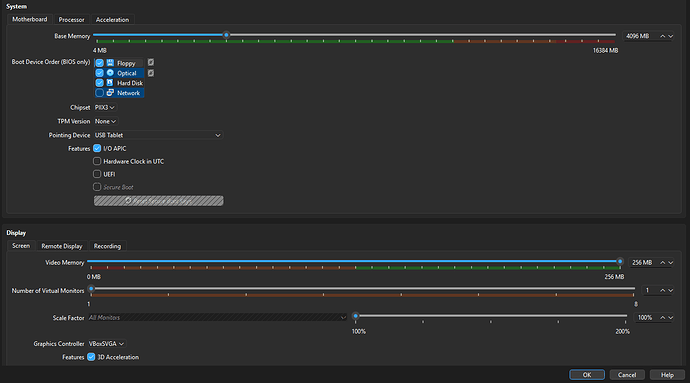
Task: Expand the TPM Version dropdown
Action: pyautogui.click(x=106, y=121)
